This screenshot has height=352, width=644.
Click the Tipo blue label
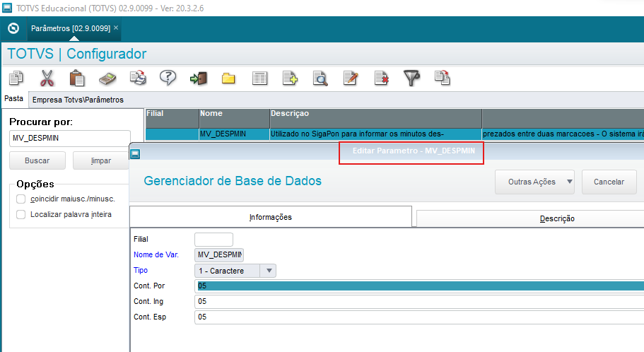click(141, 270)
